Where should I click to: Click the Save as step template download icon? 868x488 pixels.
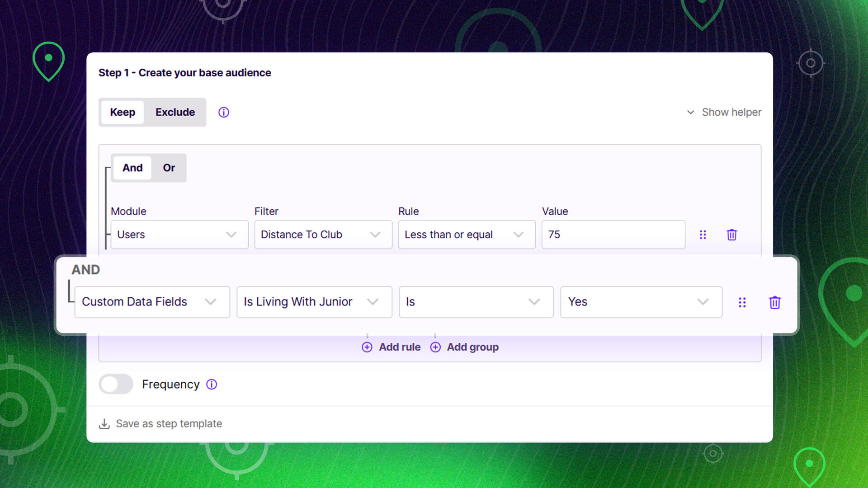click(x=104, y=424)
